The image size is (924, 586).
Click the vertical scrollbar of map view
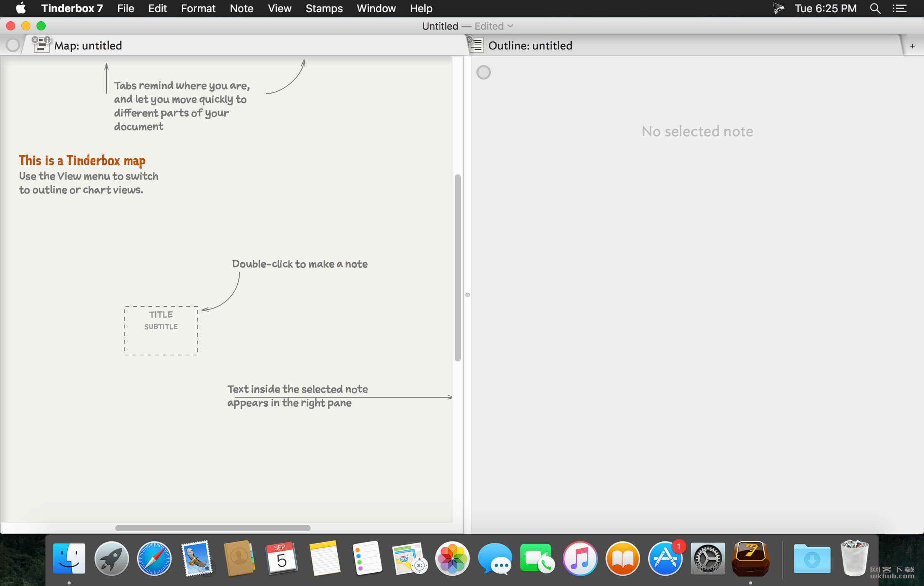click(457, 268)
